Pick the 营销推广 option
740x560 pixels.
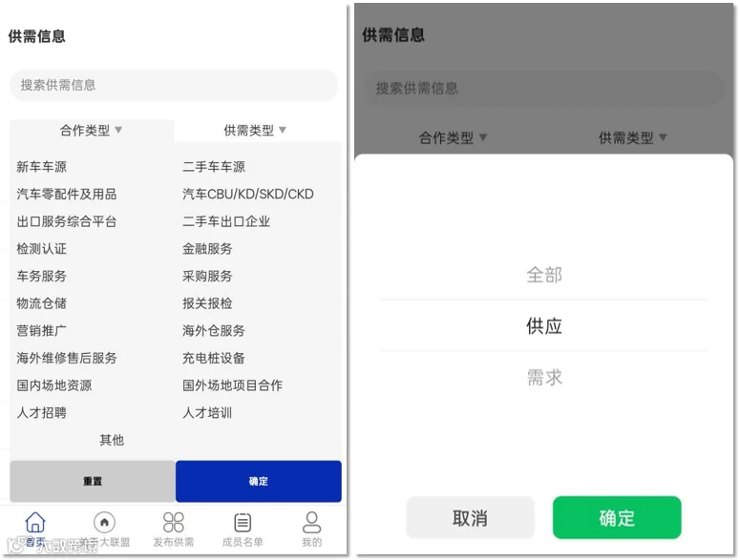pos(41,331)
